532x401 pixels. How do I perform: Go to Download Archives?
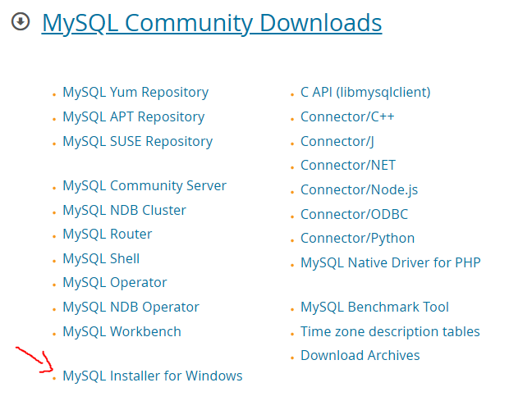click(x=360, y=356)
